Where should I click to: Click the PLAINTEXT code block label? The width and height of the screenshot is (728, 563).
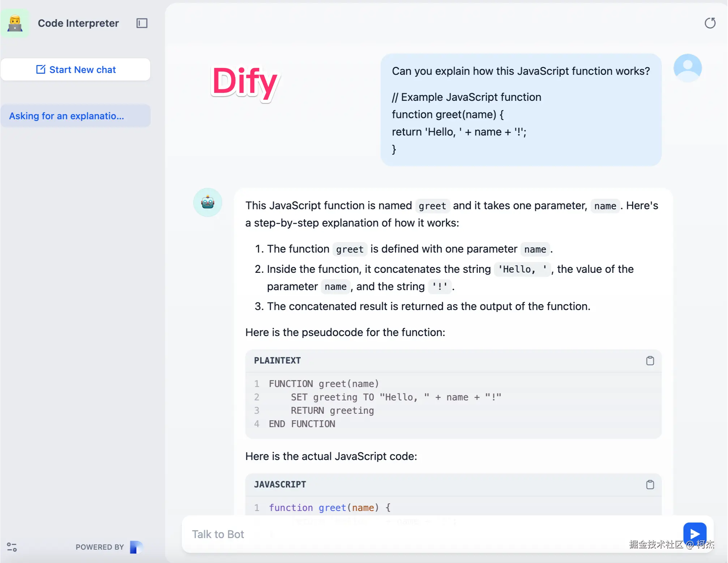[x=277, y=361]
